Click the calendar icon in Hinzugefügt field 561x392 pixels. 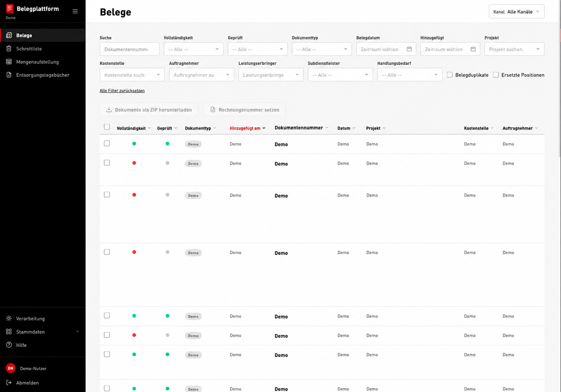pos(473,49)
